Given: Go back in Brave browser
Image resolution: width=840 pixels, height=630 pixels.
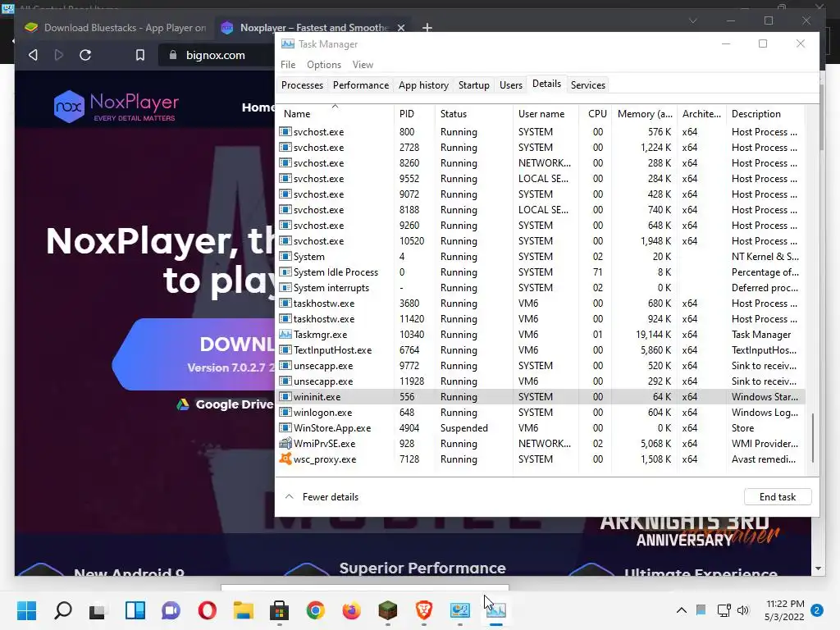Looking at the screenshot, I should (33, 55).
